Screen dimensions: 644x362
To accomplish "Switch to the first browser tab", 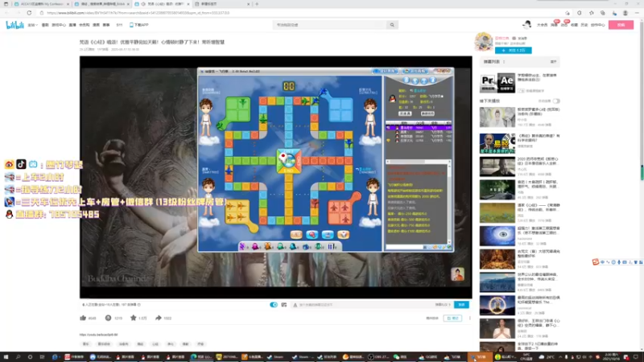I will (x=41, y=4).
